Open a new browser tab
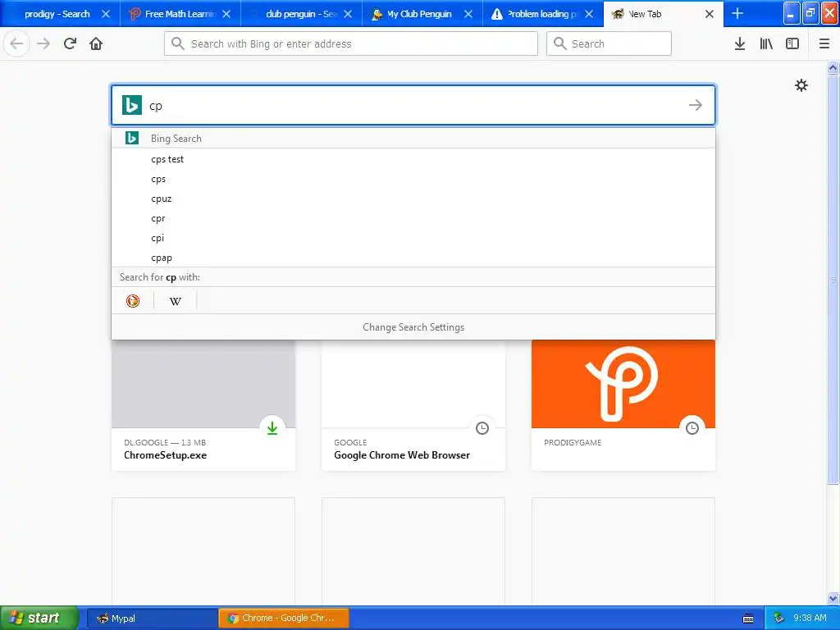 [x=737, y=13]
